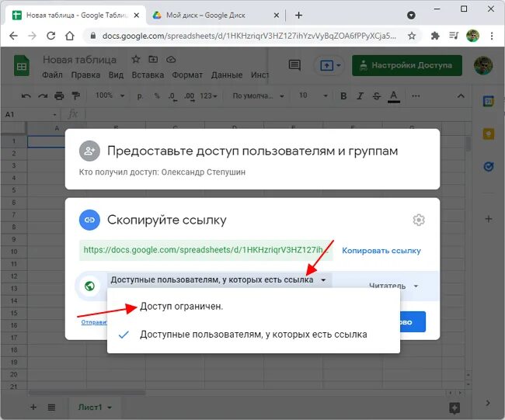Viewport: 505px width, 420px height.
Task: Open the present dropdown button
Action: point(329,66)
